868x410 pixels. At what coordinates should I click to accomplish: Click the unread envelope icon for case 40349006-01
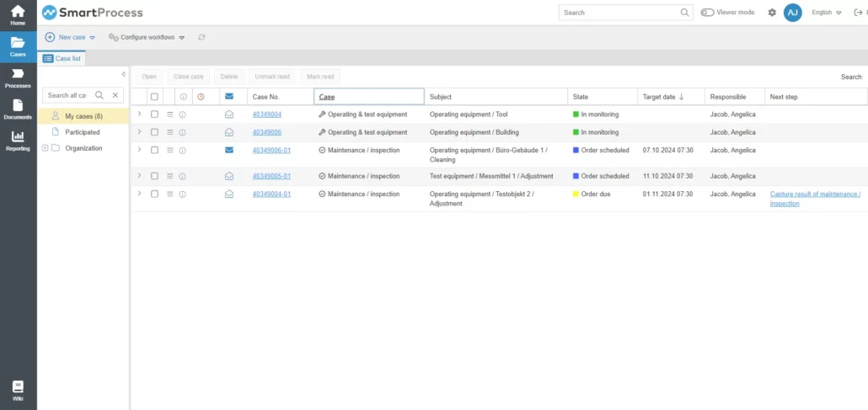point(229,150)
